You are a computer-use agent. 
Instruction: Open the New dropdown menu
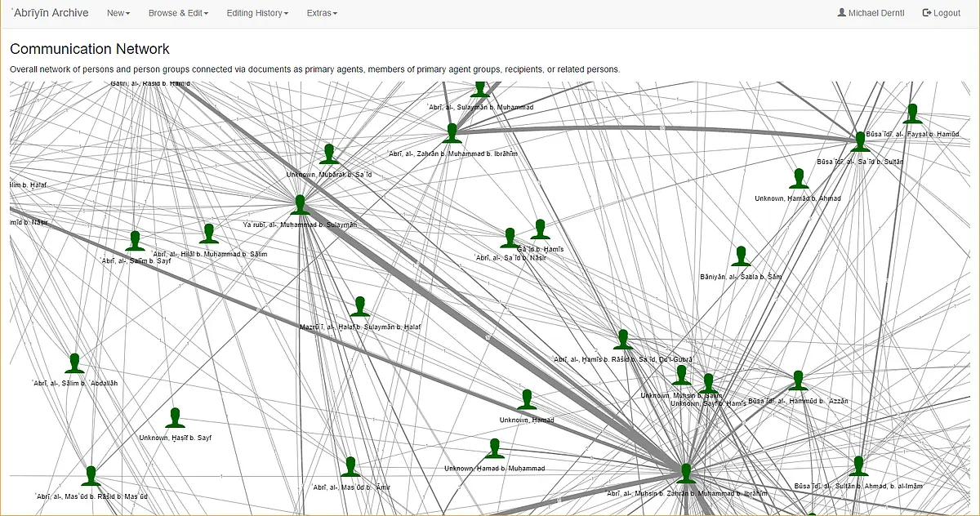coord(118,13)
